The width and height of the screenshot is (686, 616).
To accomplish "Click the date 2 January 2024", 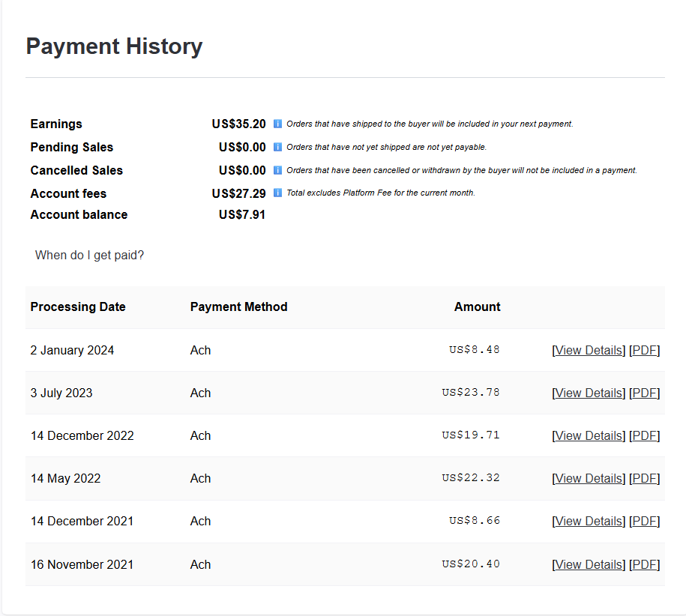I will click(x=72, y=350).
